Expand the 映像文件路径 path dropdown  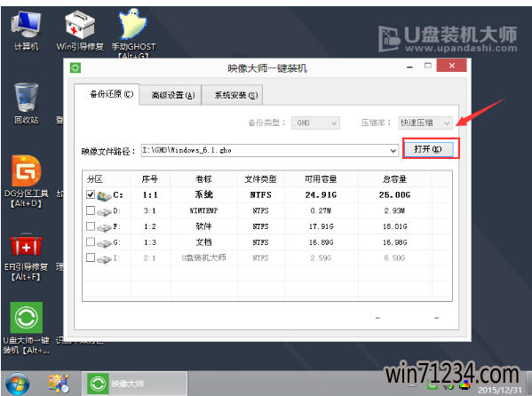[393, 151]
